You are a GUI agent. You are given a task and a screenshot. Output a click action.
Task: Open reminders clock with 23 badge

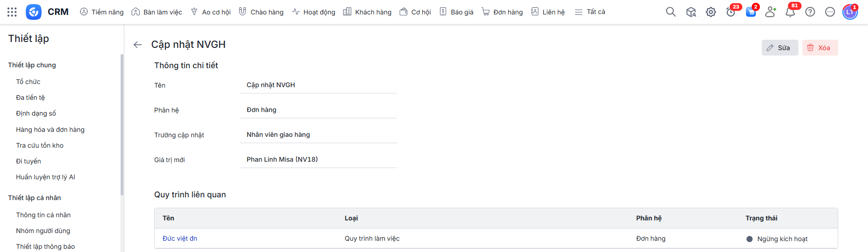(x=731, y=12)
